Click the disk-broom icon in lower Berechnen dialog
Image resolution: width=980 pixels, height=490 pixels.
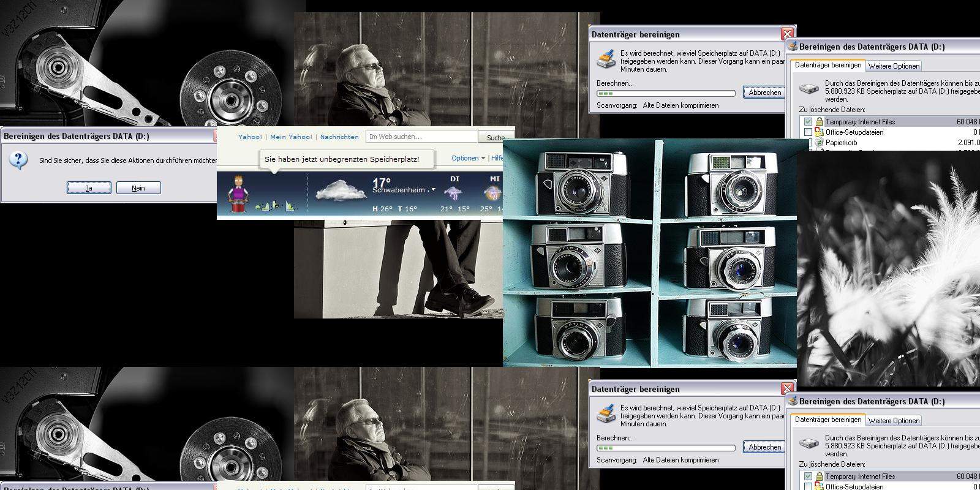coord(606,414)
